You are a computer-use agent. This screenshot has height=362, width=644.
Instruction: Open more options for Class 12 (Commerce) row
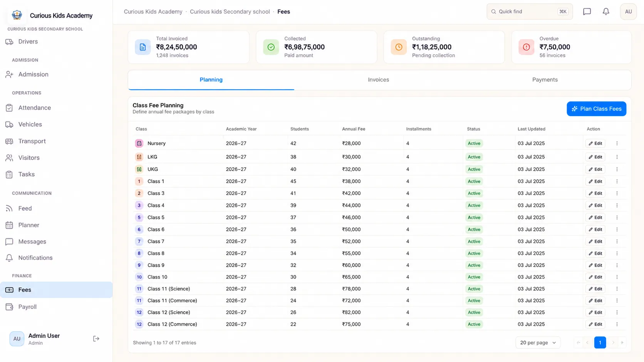(x=617, y=324)
